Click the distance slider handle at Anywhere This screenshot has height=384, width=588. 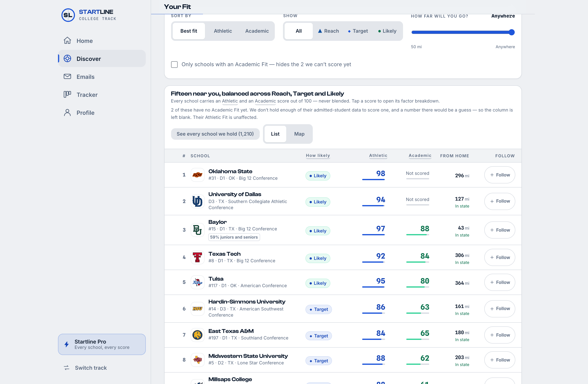click(512, 32)
